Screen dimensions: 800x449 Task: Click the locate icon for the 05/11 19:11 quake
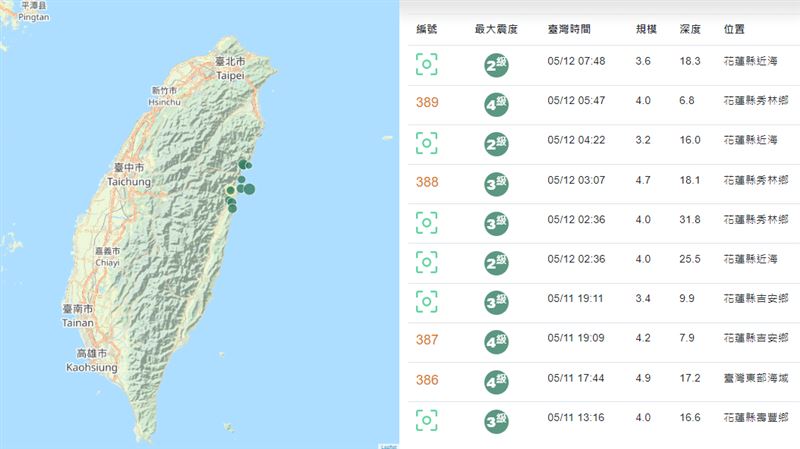pos(427,302)
